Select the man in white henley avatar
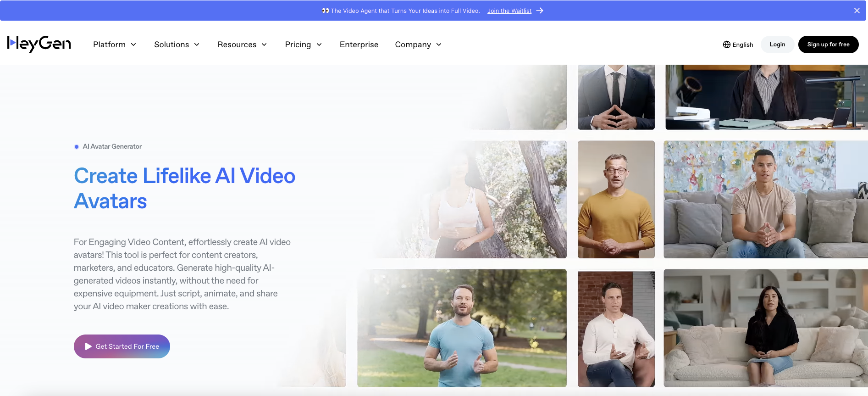The image size is (868, 396). [616, 328]
